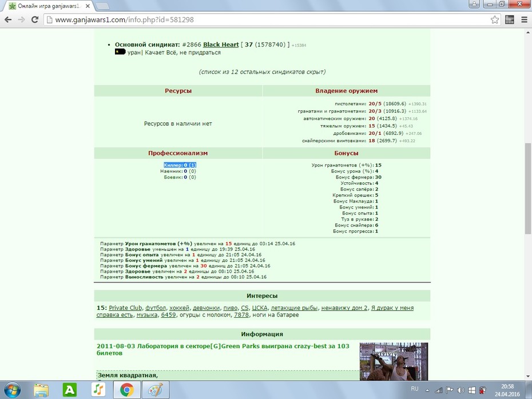Viewport: 532px width, 399px height.
Task: Open the network signal tray icon
Action: 438,390
